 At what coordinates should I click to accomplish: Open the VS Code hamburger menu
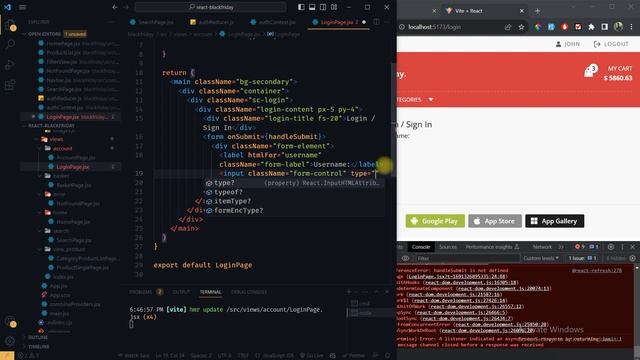(x=22, y=7)
